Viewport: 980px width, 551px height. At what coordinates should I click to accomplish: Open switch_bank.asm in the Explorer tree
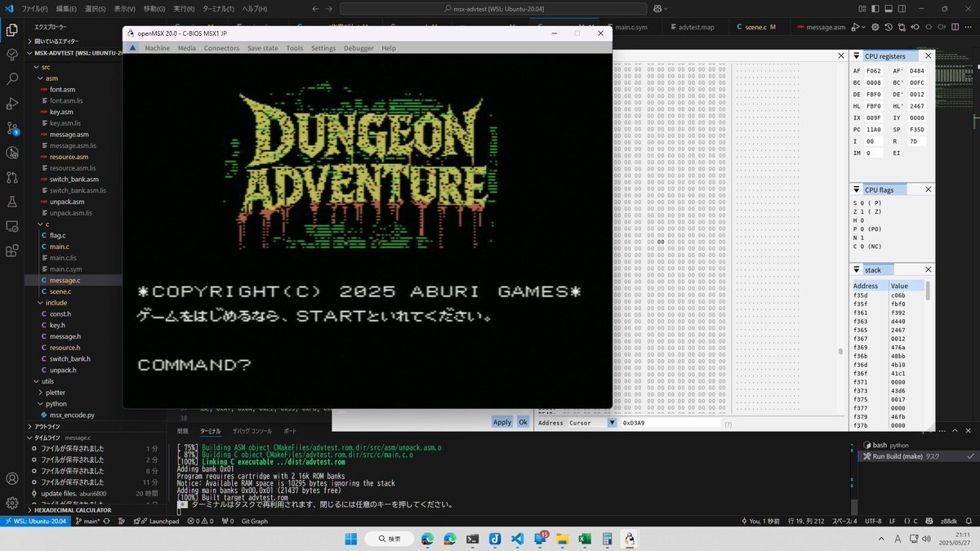click(x=74, y=180)
